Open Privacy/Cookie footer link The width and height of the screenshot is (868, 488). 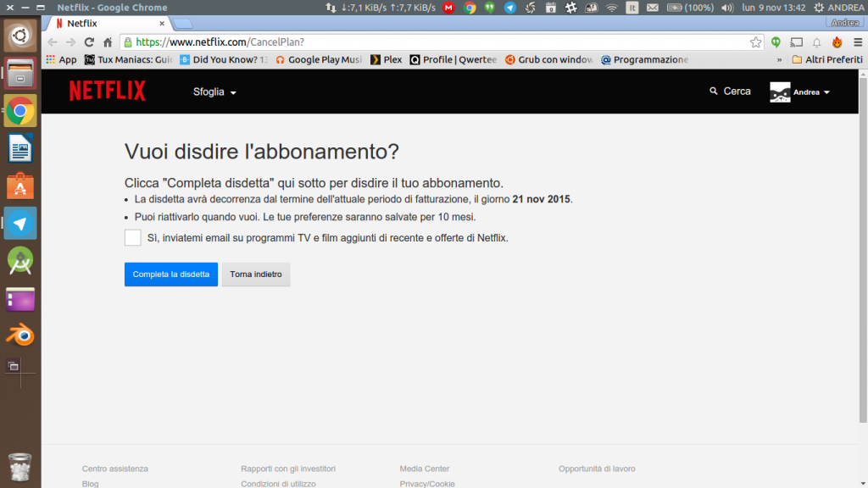click(427, 484)
